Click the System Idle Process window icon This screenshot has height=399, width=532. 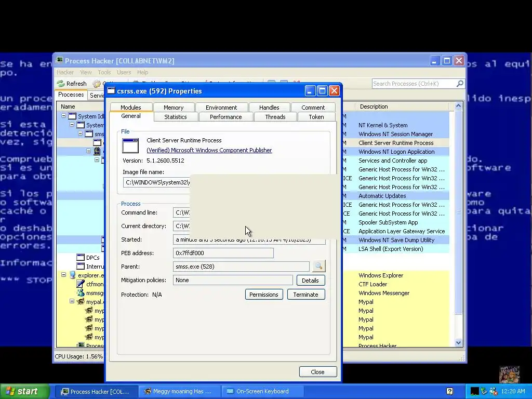pos(72,116)
